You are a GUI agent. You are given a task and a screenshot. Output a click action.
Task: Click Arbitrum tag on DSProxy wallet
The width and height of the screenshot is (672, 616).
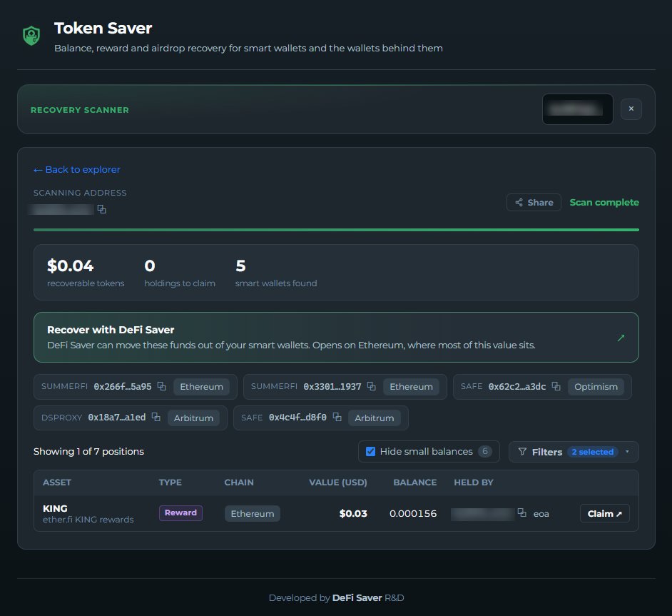point(193,418)
